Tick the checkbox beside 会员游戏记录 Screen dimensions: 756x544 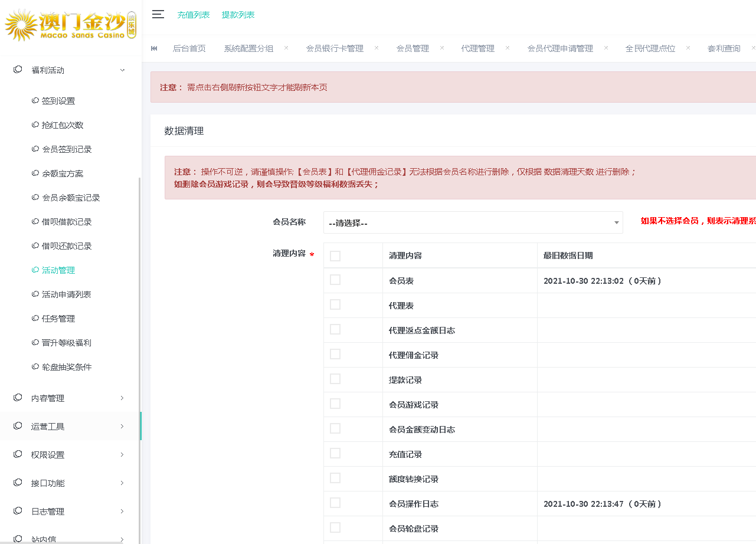pyautogui.click(x=335, y=404)
